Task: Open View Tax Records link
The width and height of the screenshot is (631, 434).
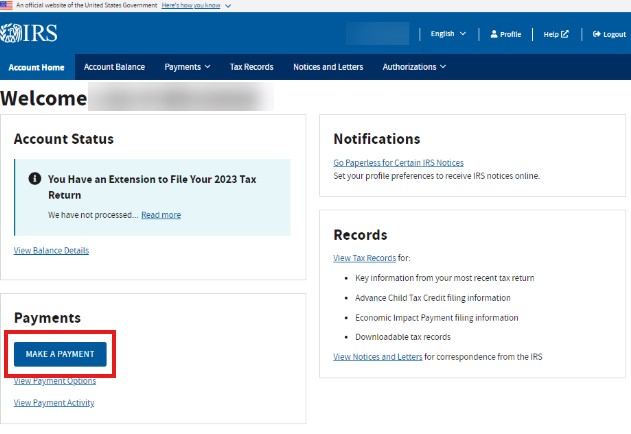Action: click(x=365, y=258)
